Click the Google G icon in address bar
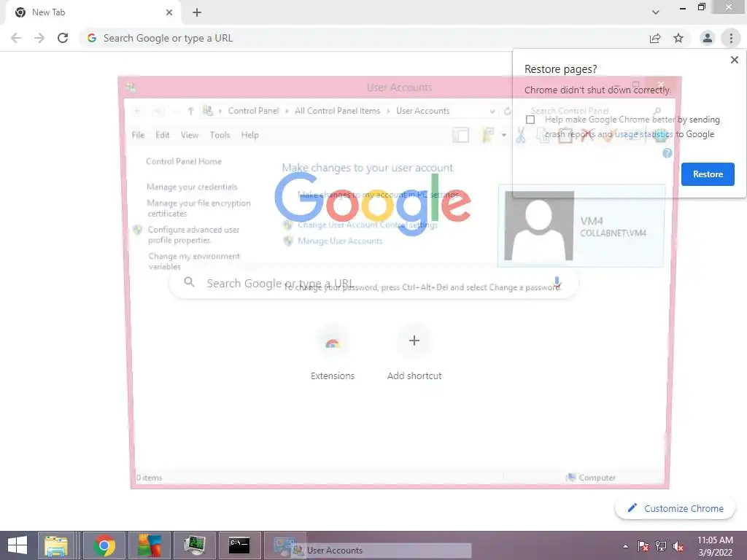This screenshot has height=560, width=747. coord(92,38)
